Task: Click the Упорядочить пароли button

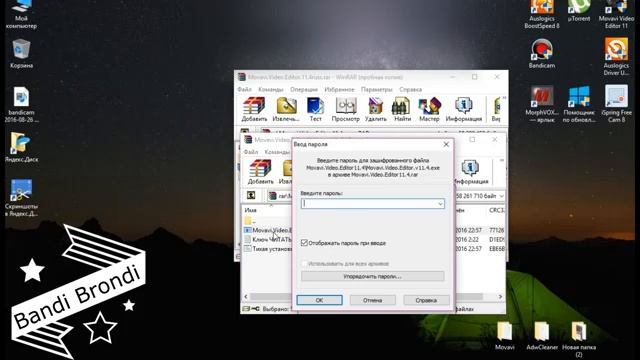Action: point(372,276)
